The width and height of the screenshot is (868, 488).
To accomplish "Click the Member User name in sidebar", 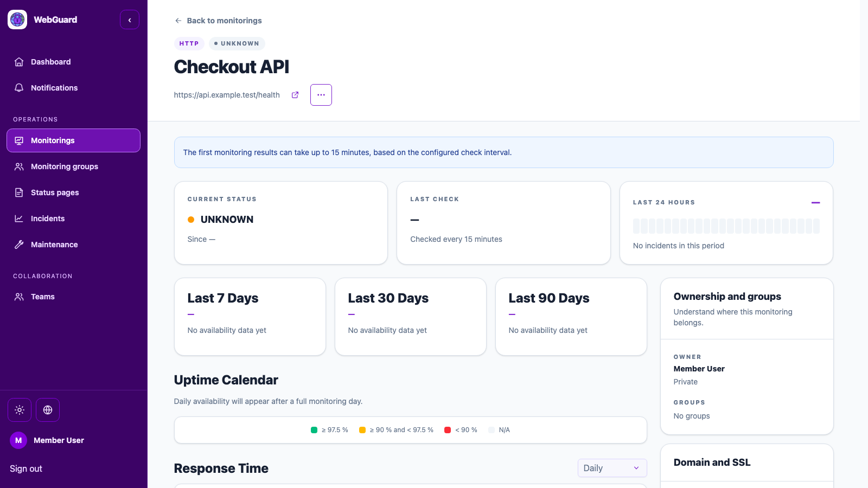I will click(59, 440).
